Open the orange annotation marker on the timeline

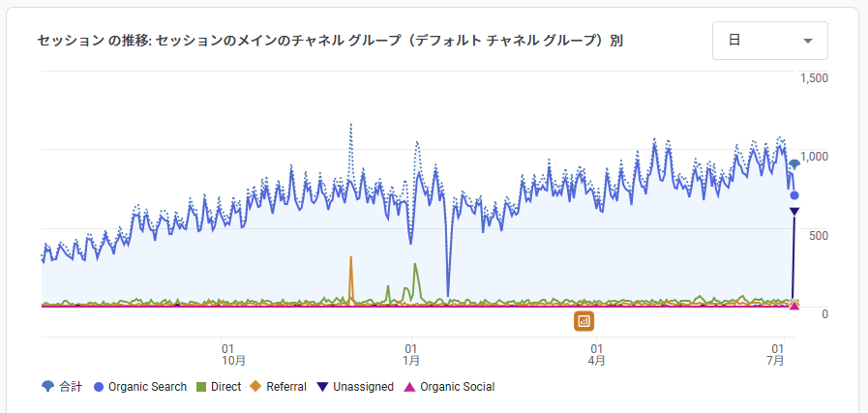point(584,321)
